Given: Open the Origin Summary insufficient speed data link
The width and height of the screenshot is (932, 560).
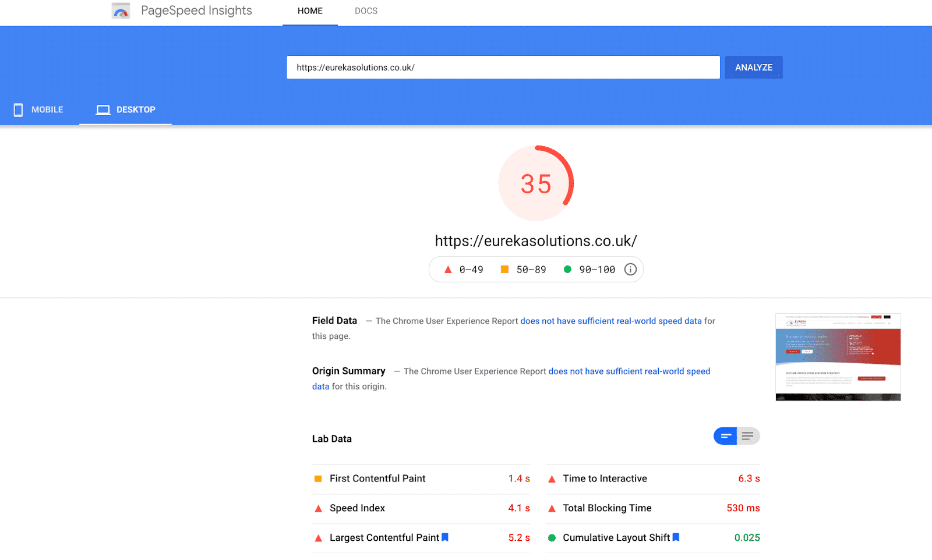Looking at the screenshot, I should coord(629,371).
